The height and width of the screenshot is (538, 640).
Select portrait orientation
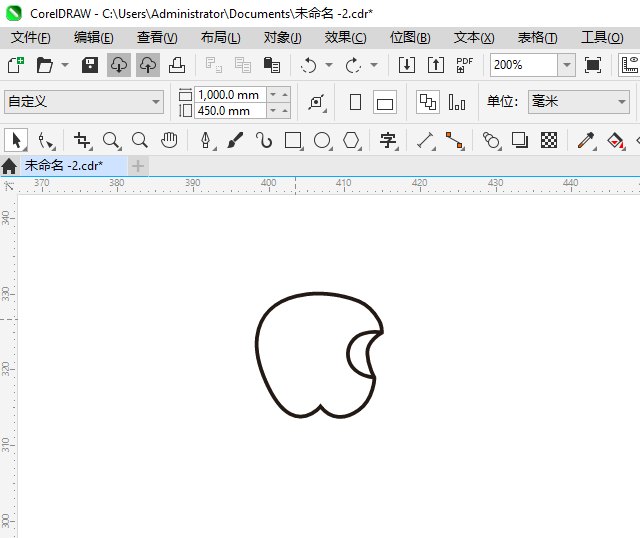click(356, 102)
